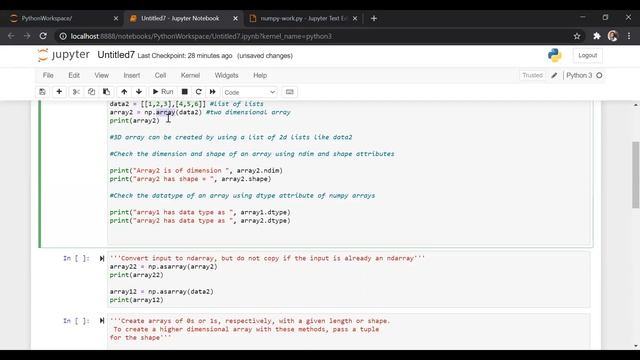The height and width of the screenshot is (360, 640).
Task: Close the numpy-work.py browser tab
Action: click(355, 18)
